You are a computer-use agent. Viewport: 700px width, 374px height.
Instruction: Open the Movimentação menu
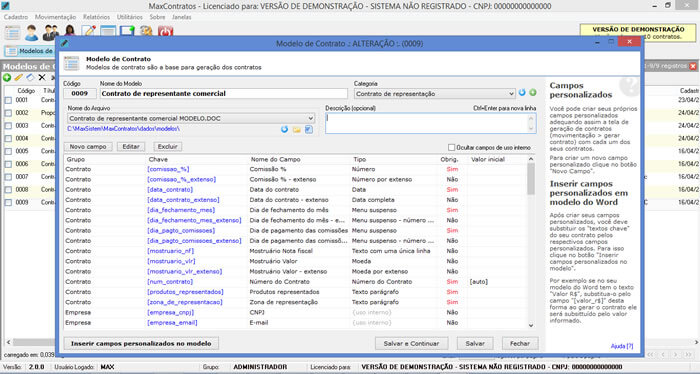55,17
